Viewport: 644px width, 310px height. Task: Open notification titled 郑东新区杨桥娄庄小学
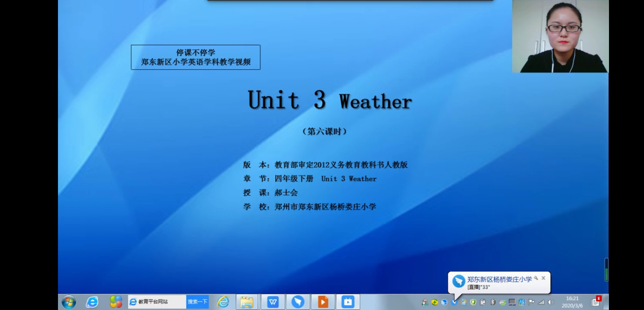point(499,279)
